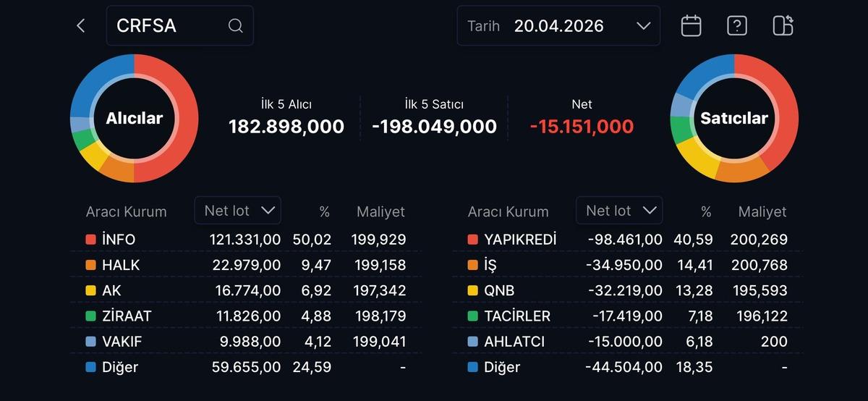
Task: Click the sellers % column header
Action: pos(706,212)
